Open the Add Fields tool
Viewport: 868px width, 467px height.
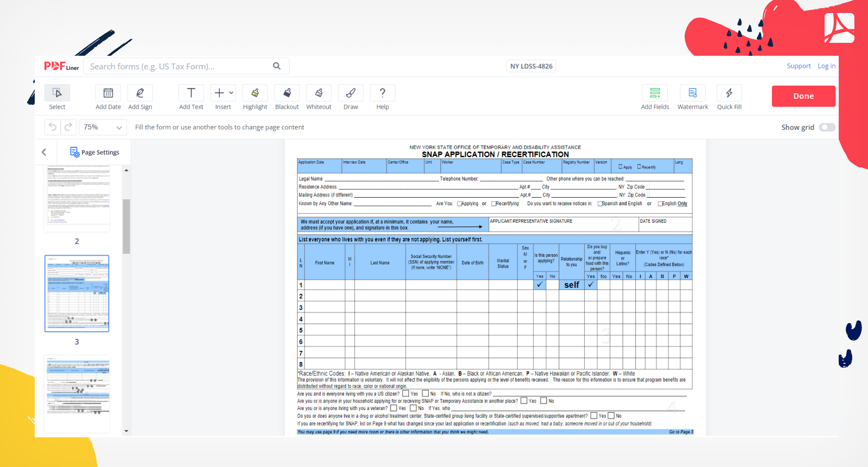(655, 93)
